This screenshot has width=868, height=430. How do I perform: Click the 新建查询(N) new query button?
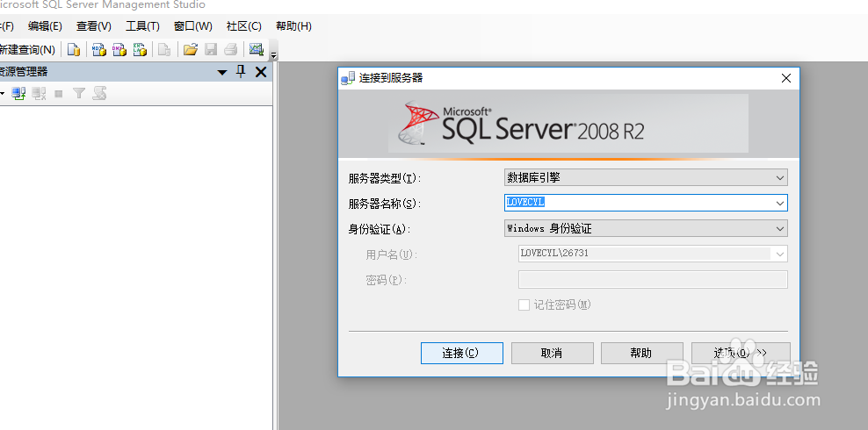[x=28, y=50]
